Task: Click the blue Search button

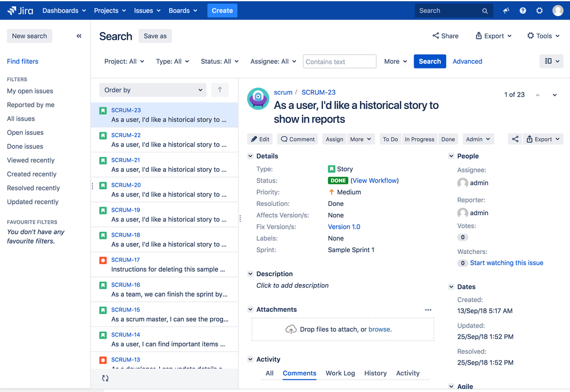Action: pyautogui.click(x=430, y=62)
